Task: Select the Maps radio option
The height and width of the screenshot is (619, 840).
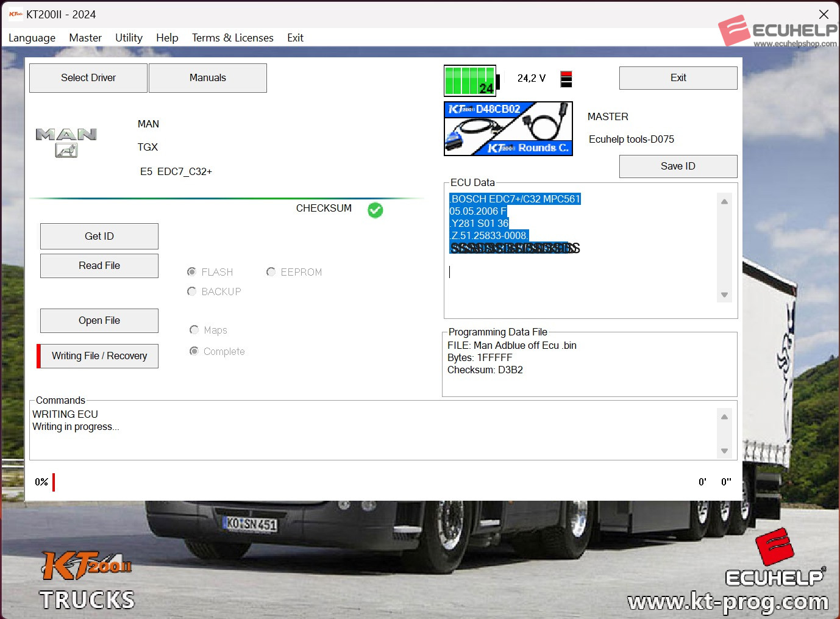Action: pyautogui.click(x=194, y=330)
